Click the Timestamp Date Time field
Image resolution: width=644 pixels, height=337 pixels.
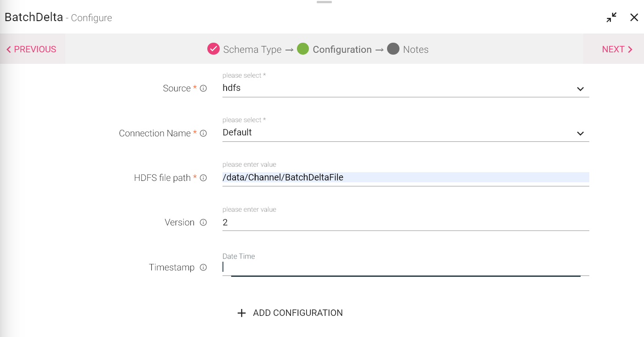point(405,267)
